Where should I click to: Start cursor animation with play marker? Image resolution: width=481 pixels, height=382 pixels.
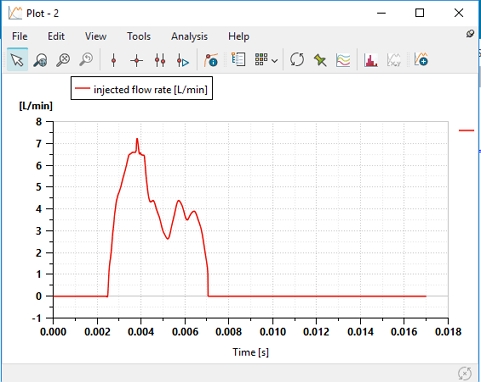(x=183, y=60)
